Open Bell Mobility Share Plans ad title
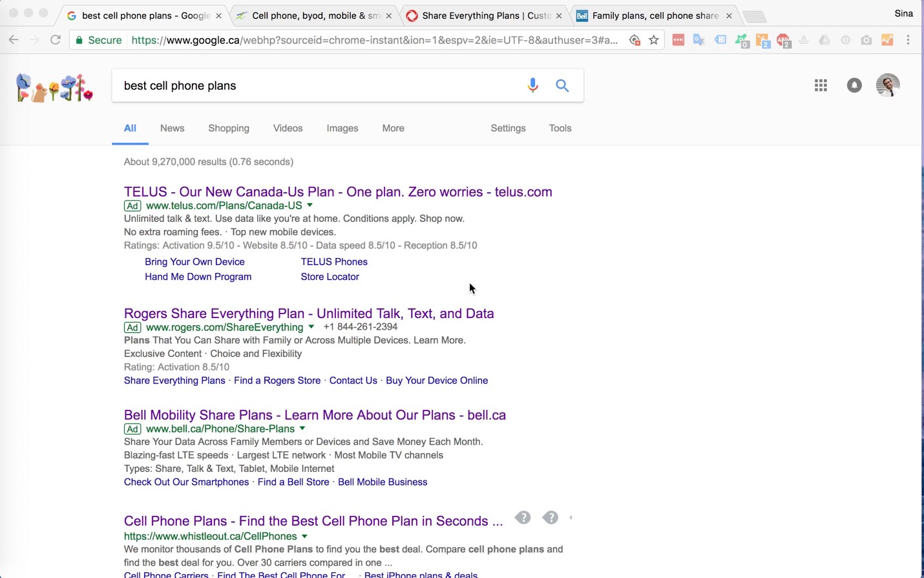 315,415
